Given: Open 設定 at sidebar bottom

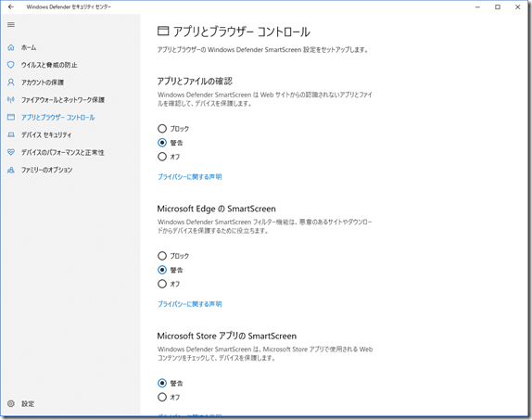Looking at the screenshot, I should [28, 403].
